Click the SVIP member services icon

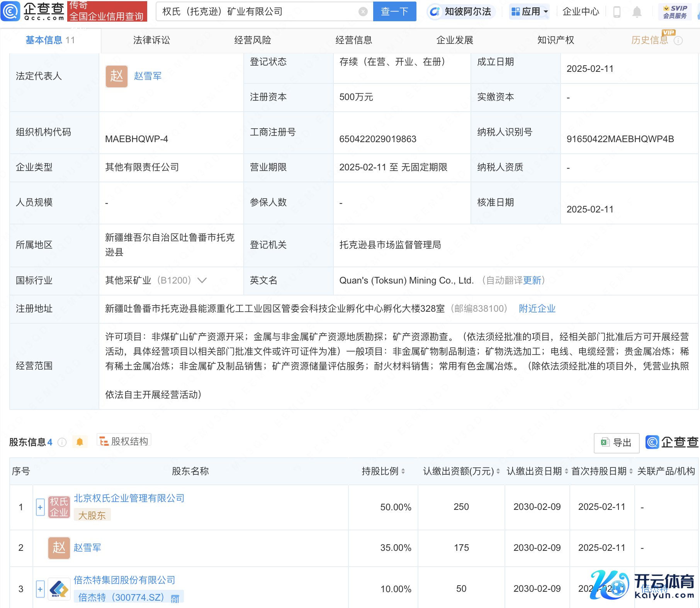(x=675, y=12)
